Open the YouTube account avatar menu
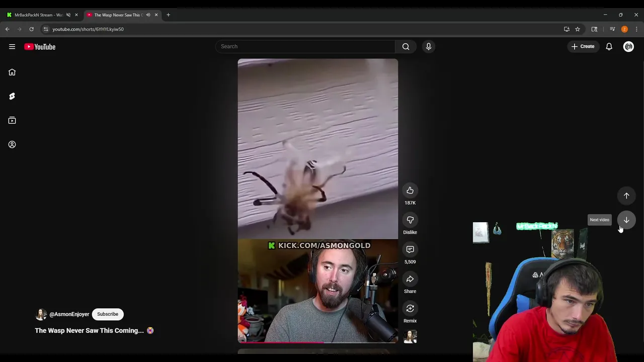The width and height of the screenshot is (644, 362). click(x=628, y=47)
